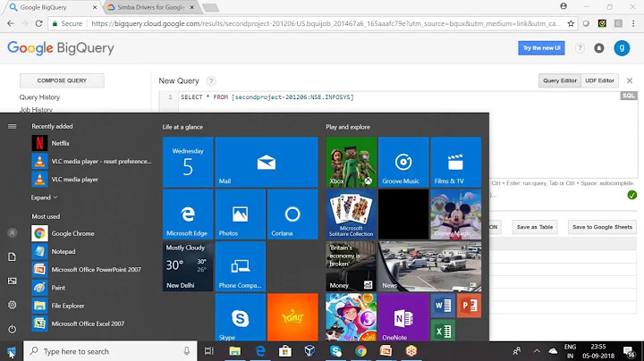The width and height of the screenshot is (644, 361).
Task: Open Edge from the taskbar
Action: [260, 351]
